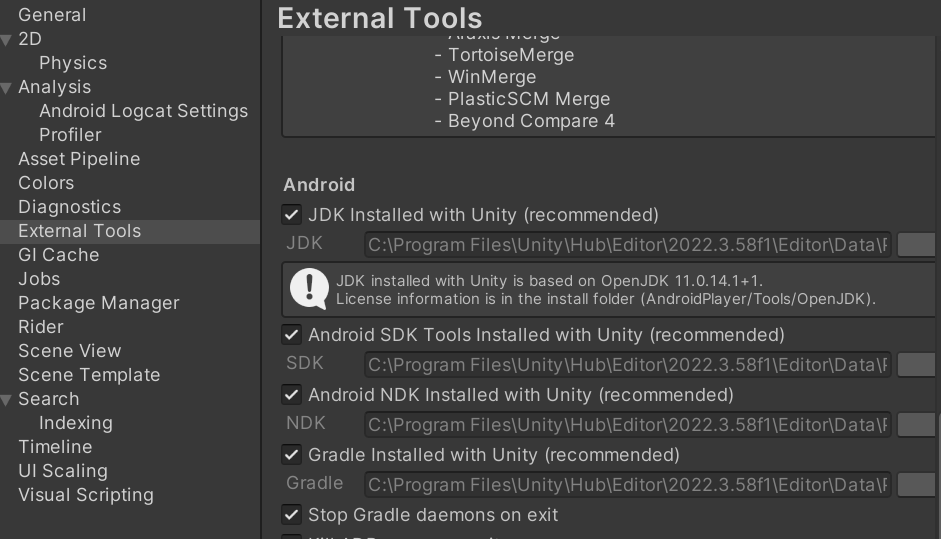Collapse the Analysis tree arrow
This screenshot has width=941, height=539.
7,88
